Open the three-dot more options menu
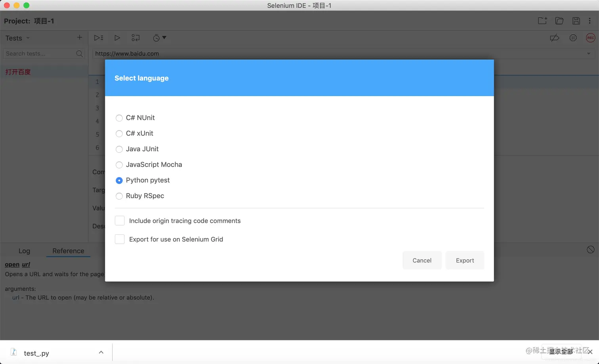The height and width of the screenshot is (364, 599). pyautogui.click(x=590, y=21)
